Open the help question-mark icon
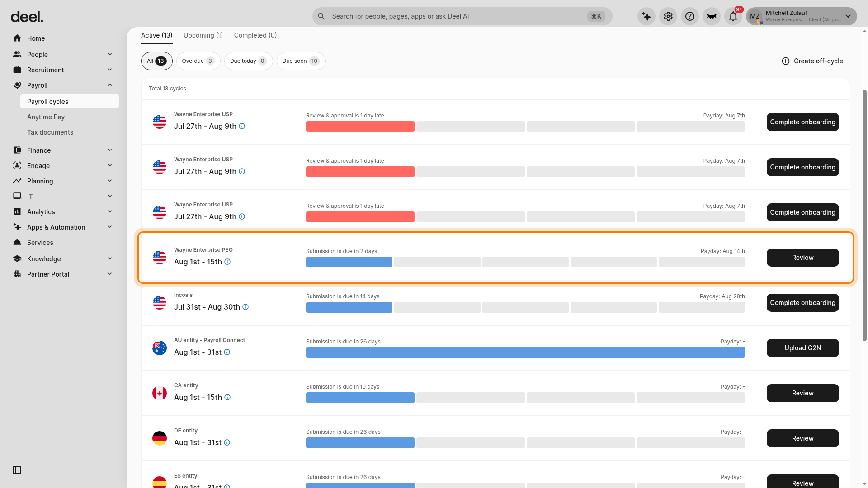This screenshot has width=868, height=488. 690,16
